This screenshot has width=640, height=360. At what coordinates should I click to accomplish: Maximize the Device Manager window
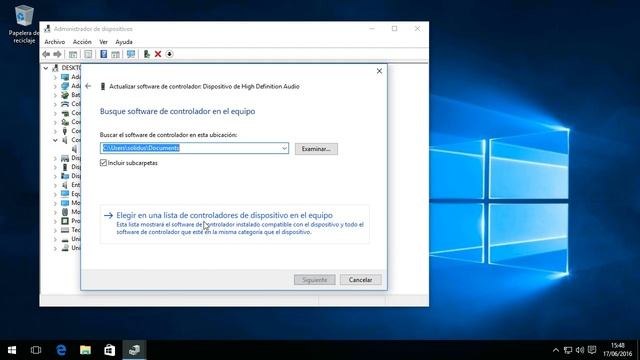pyautogui.click(x=394, y=29)
